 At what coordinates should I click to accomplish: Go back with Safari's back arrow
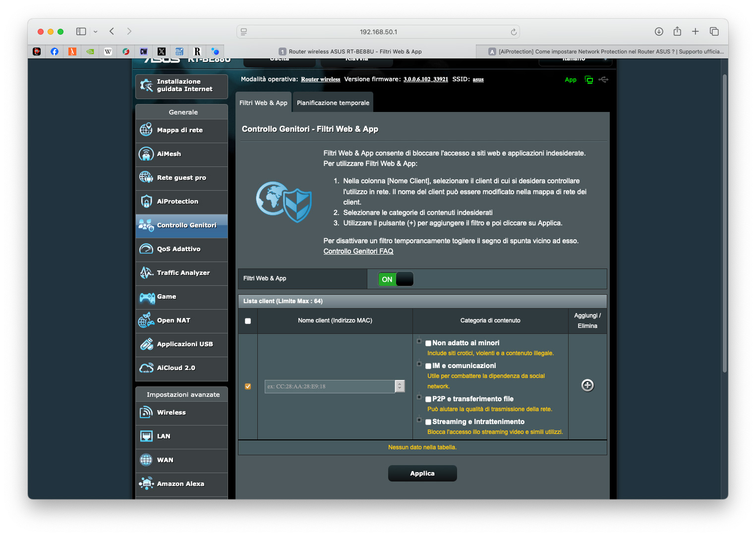tap(112, 31)
